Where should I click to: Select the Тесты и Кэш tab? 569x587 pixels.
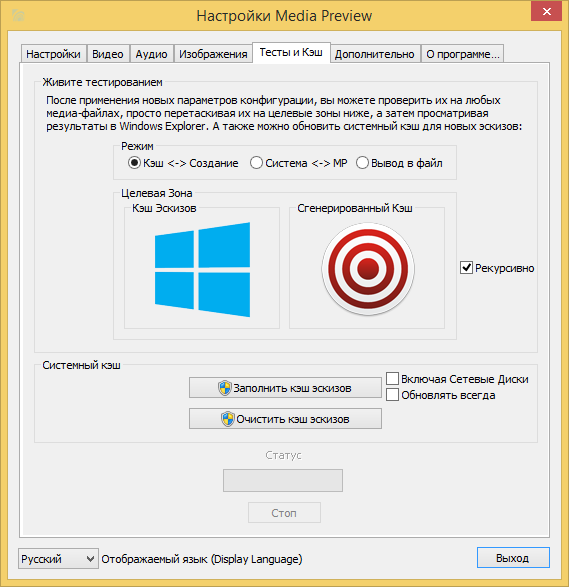click(x=291, y=52)
